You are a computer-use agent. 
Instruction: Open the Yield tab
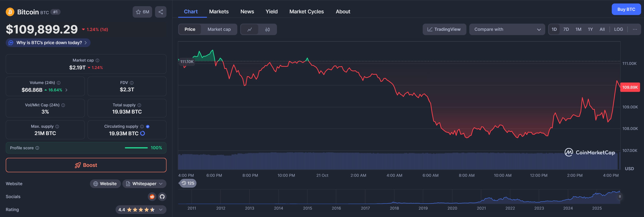(x=272, y=11)
